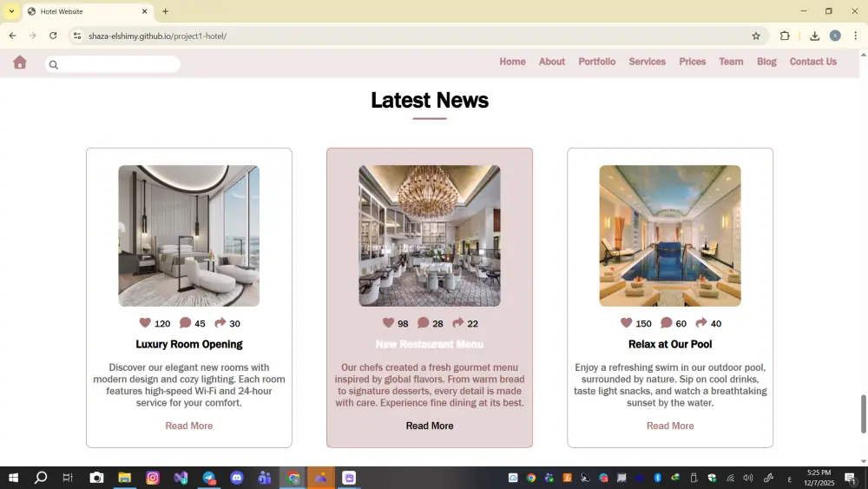This screenshot has width=868, height=489.
Task: Click the New Restaurant Menu title
Action: pyautogui.click(x=430, y=344)
